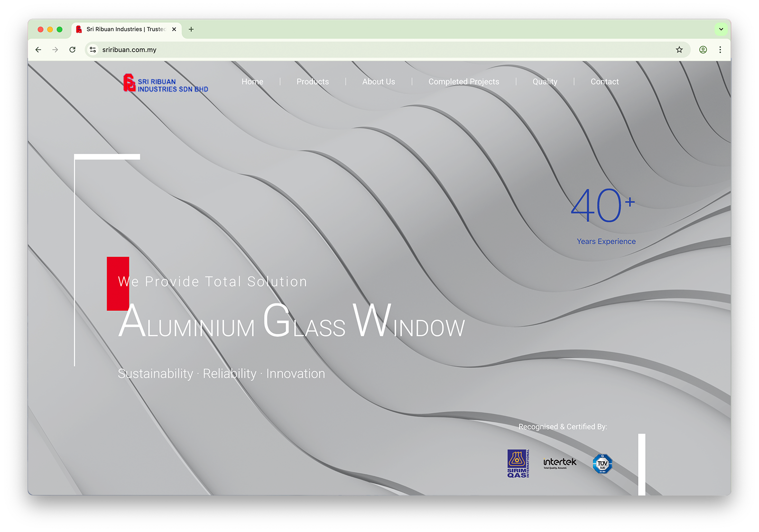
Task: Click the TUV SUD certification badge
Action: click(602, 464)
